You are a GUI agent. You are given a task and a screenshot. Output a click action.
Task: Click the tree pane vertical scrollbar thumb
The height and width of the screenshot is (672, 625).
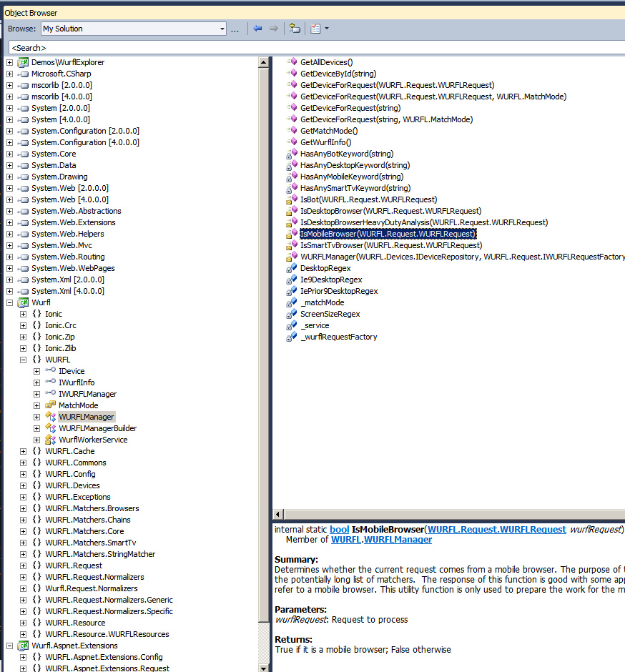264,344
